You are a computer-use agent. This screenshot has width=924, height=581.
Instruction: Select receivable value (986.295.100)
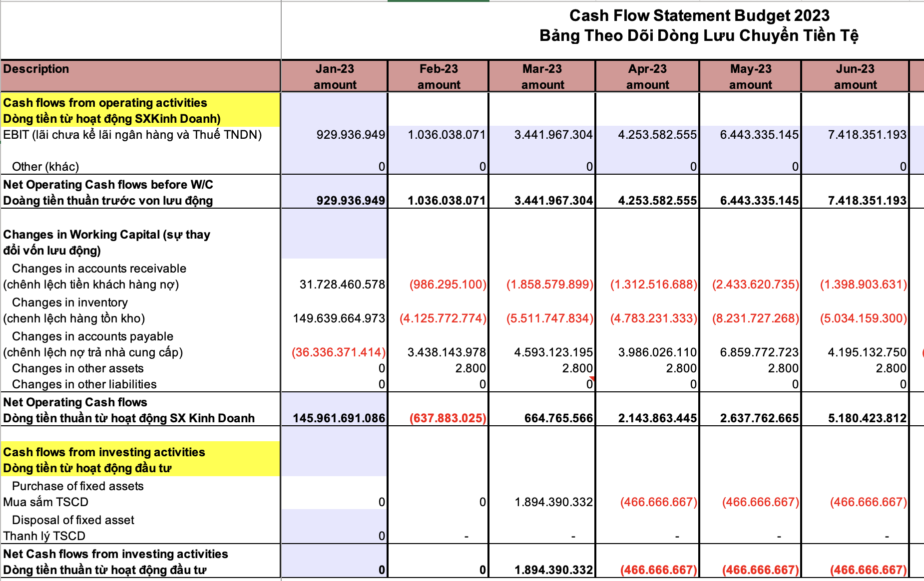(448, 285)
